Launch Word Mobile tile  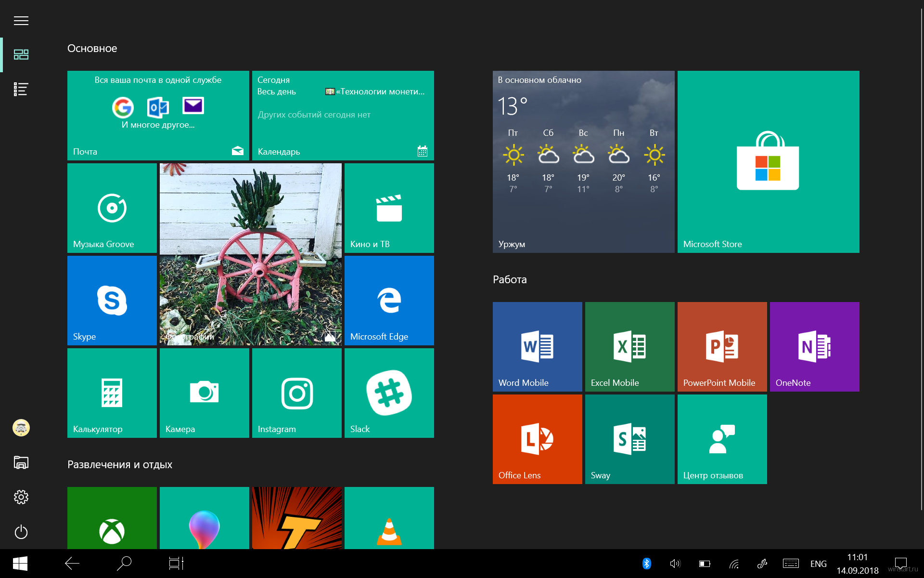(538, 347)
